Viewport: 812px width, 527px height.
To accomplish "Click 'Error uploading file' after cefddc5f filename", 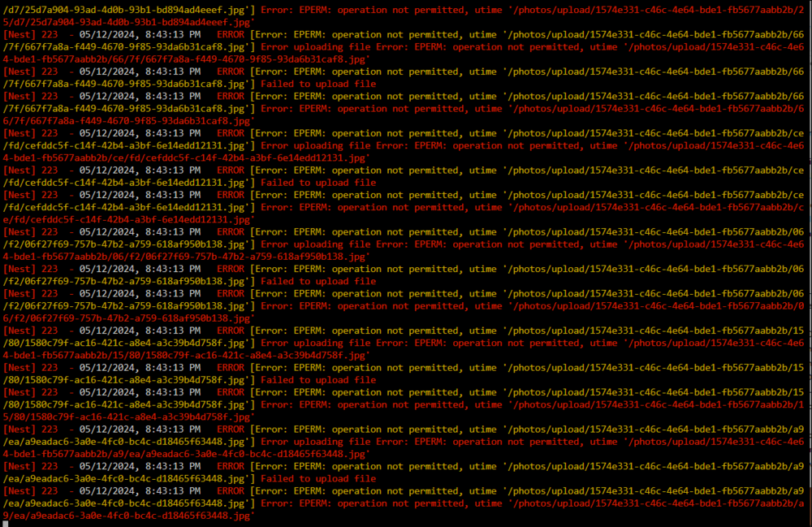I will click(315, 146).
